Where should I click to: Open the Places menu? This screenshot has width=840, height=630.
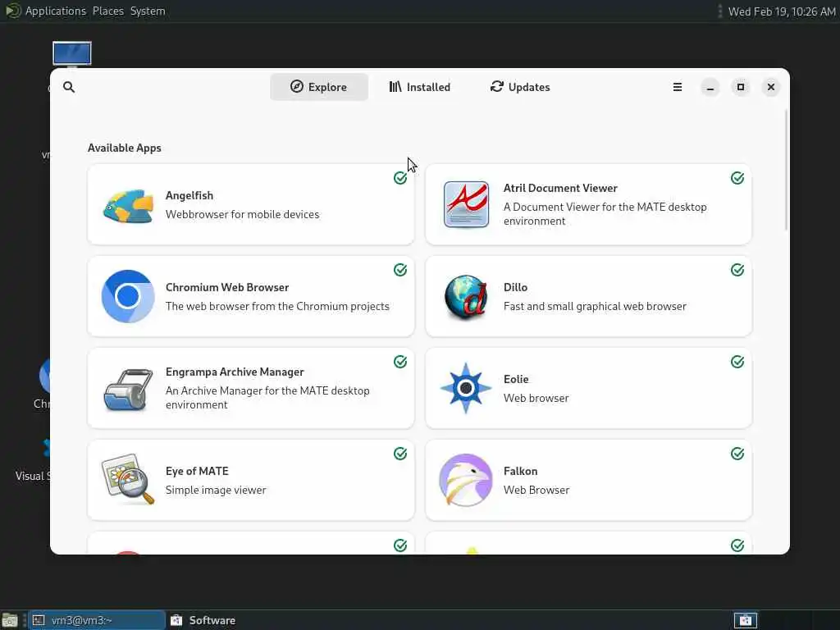pos(107,11)
